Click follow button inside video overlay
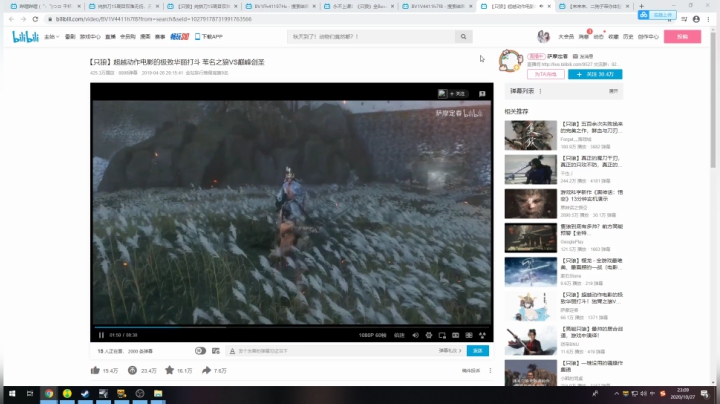This screenshot has height=404, width=720. point(457,94)
